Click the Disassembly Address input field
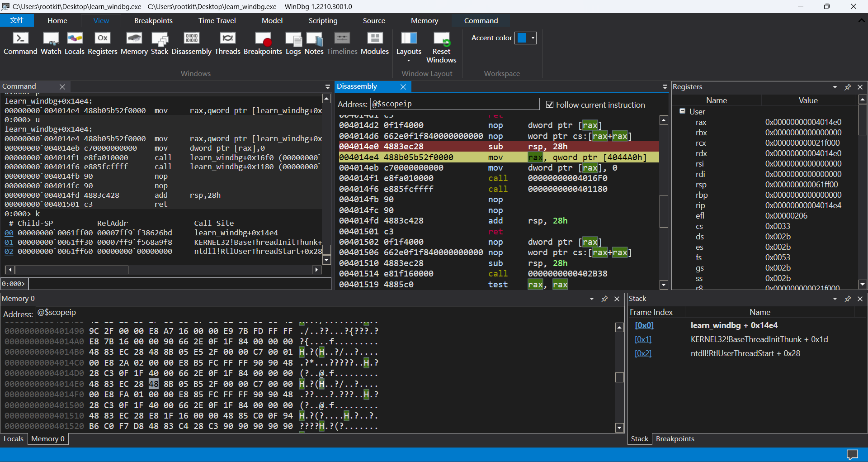Viewport: 868px width, 462px height. coord(455,104)
